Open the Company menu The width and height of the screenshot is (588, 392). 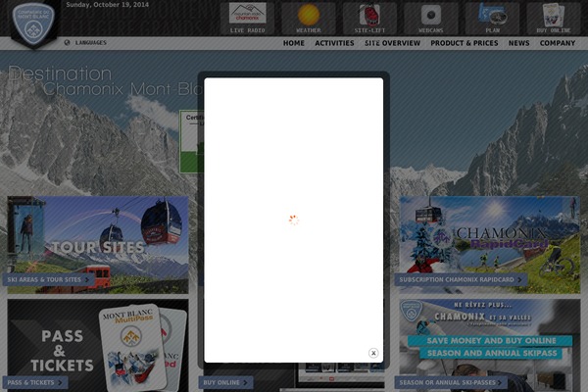click(558, 43)
